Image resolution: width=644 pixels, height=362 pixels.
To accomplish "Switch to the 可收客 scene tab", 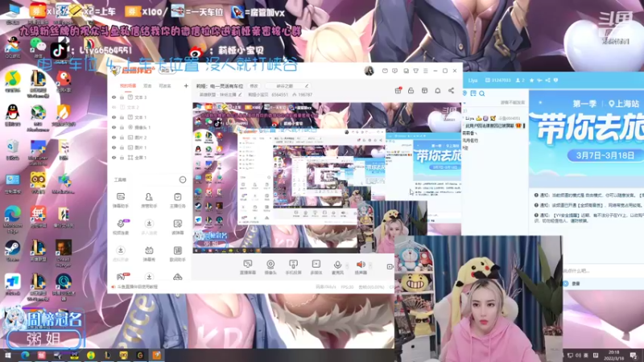I will point(165,86).
